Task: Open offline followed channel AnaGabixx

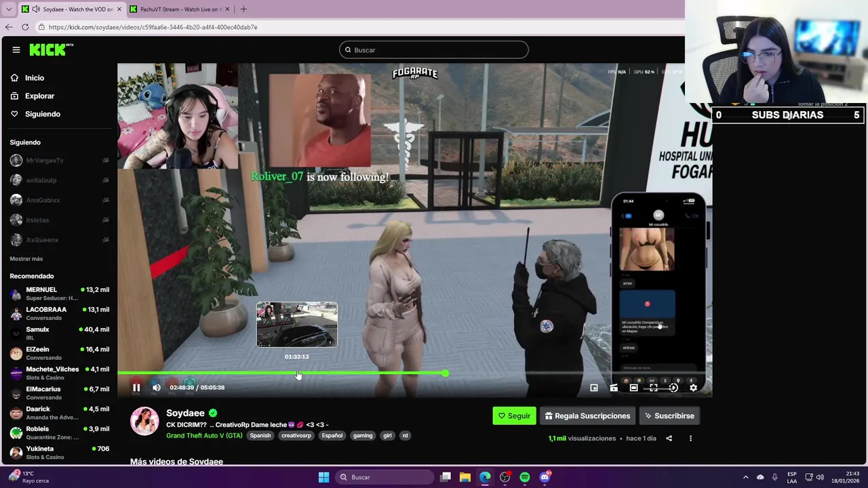Action: 60,200
